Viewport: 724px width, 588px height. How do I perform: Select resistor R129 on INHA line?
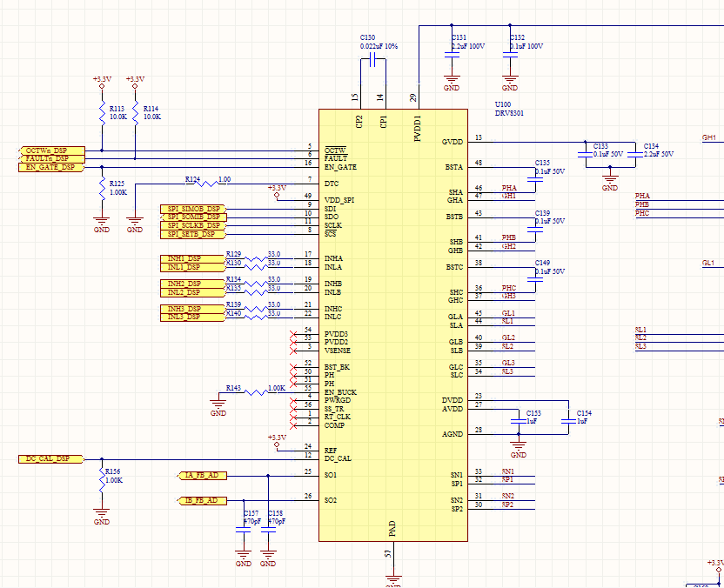tap(256, 259)
